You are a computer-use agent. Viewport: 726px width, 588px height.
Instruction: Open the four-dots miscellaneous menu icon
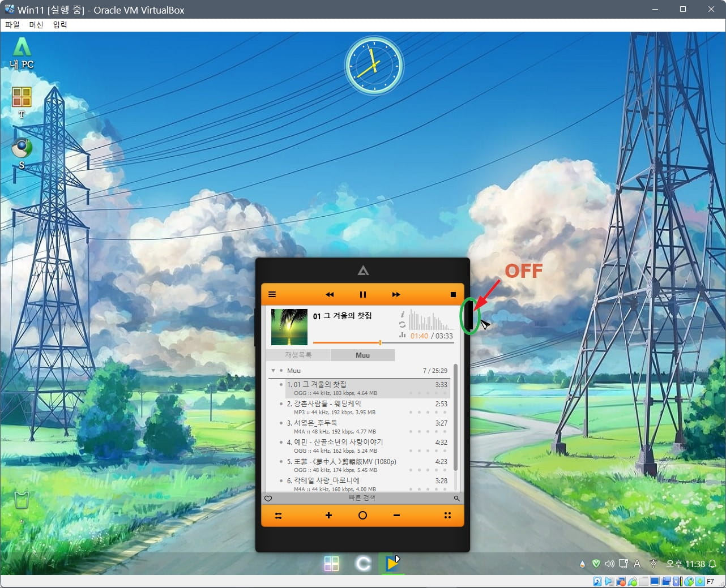tap(447, 515)
